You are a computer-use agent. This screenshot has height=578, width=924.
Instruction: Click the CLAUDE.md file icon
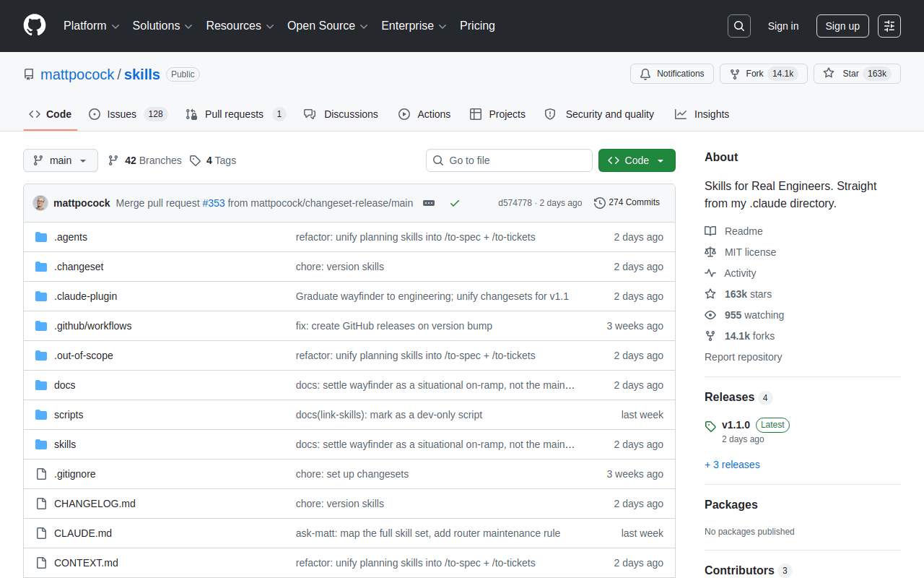click(41, 533)
